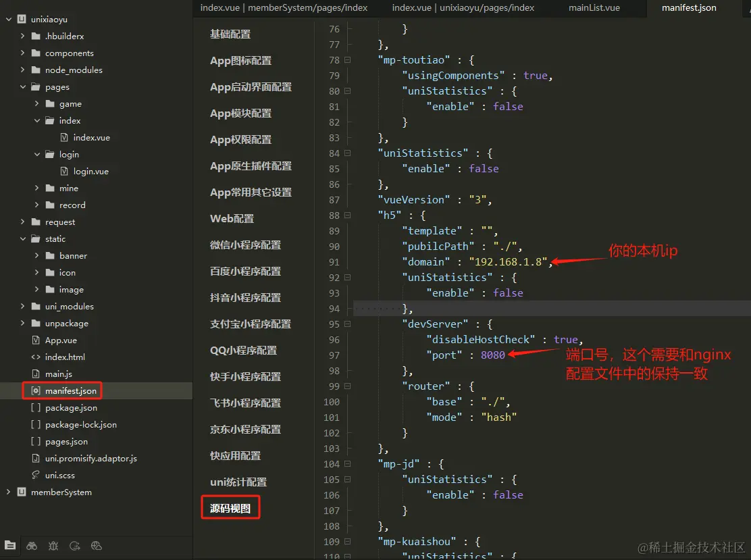Open App启动界面配置 section
This screenshot has height=560, width=751.
coord(251,86)
